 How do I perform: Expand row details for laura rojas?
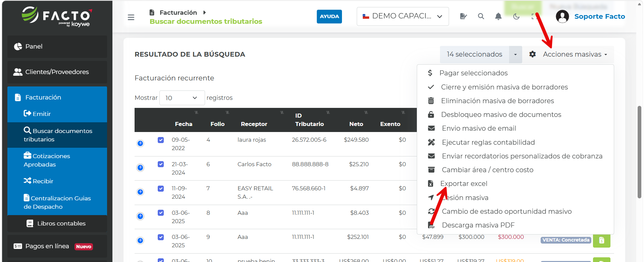(x=140, y=143)
